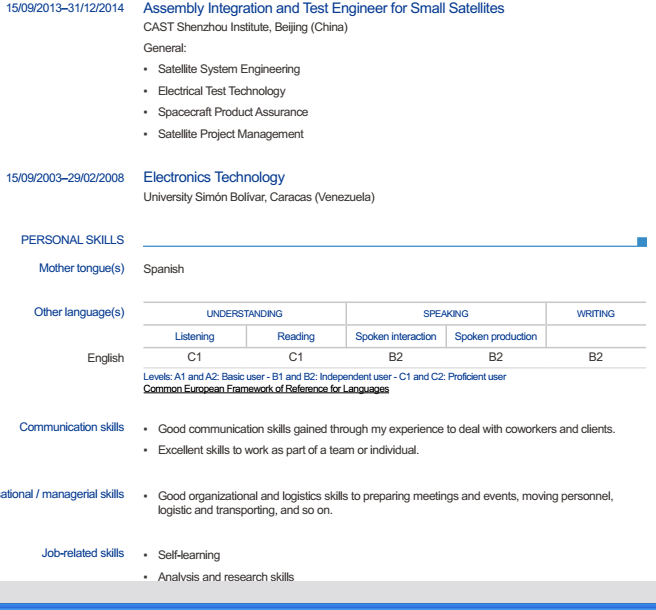Click the University Simón Bolívar, Caracas text
Viewport: 656px width, 610px height.
coord(259,197)
